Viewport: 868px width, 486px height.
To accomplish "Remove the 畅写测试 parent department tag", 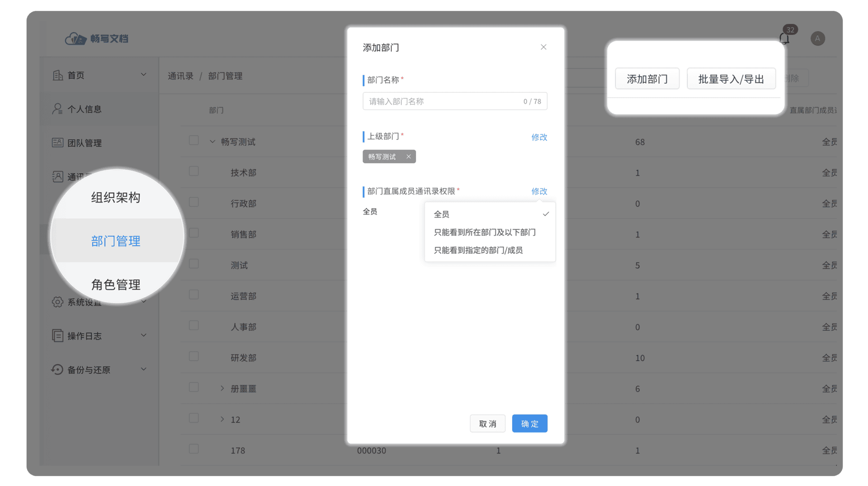I will (x=408, y=157).
